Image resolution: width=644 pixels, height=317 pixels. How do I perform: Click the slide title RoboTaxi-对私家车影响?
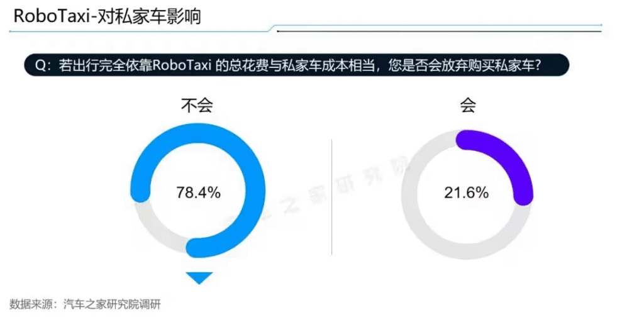tap(108, 16)
